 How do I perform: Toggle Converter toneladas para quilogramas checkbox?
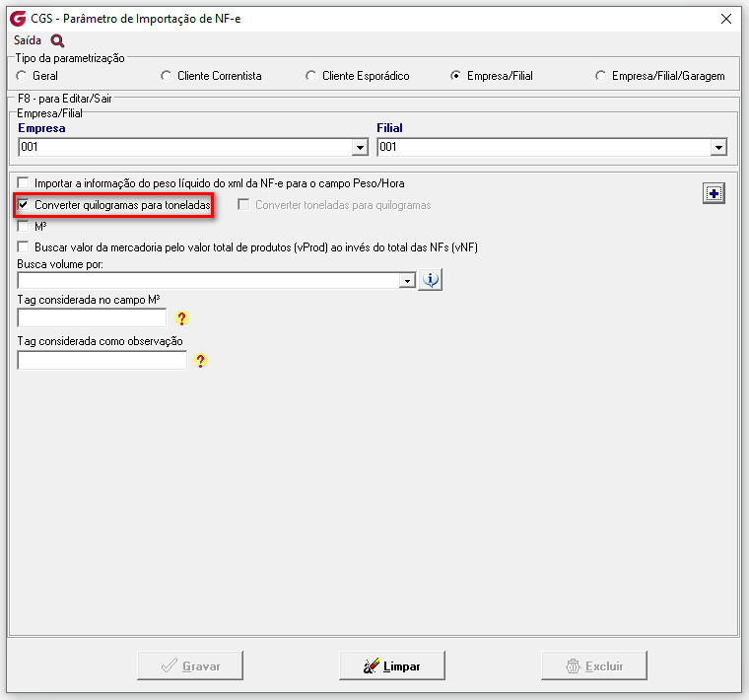tap(243, 205)
